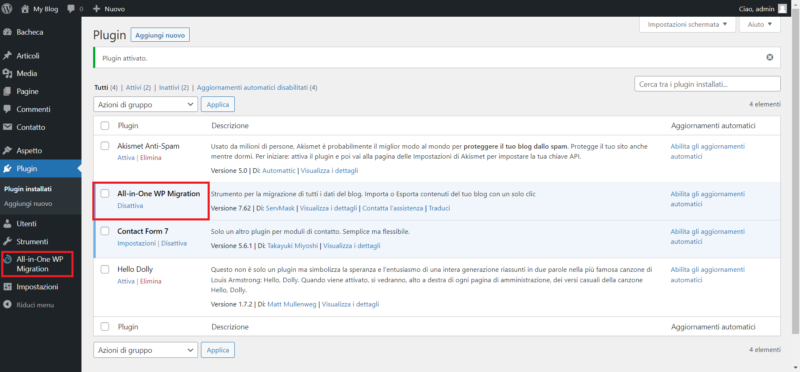Dismiss the Plugin attivato notice

[770, 57]
